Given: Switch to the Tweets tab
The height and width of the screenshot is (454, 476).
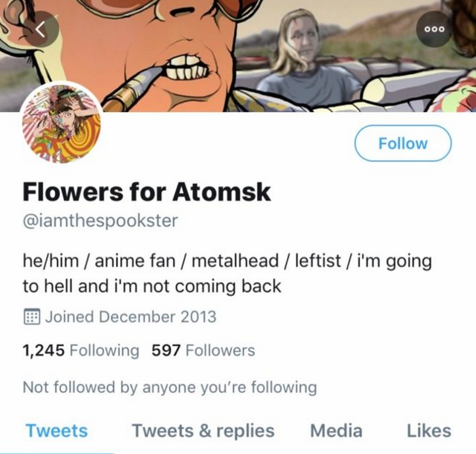Looking at the screenshot, I should pyautogui.click(x=57, y=431).
